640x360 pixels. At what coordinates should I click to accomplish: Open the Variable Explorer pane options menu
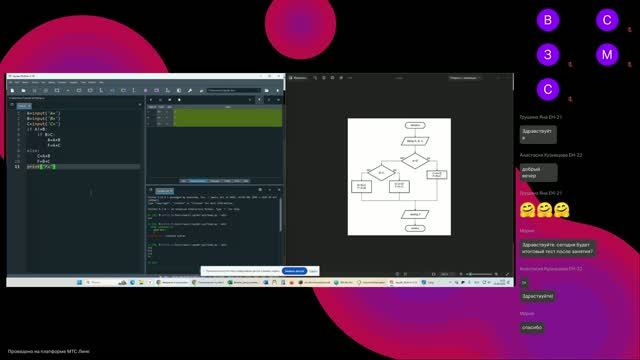click(x=278, y=100)
